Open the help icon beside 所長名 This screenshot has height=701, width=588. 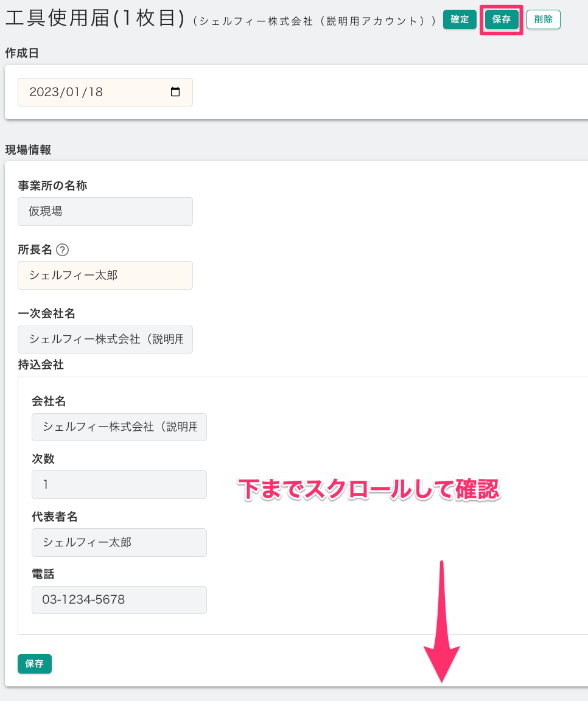[62, 250]
